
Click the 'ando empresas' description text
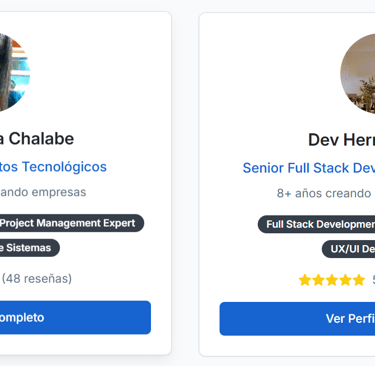[x=43, y=192]
